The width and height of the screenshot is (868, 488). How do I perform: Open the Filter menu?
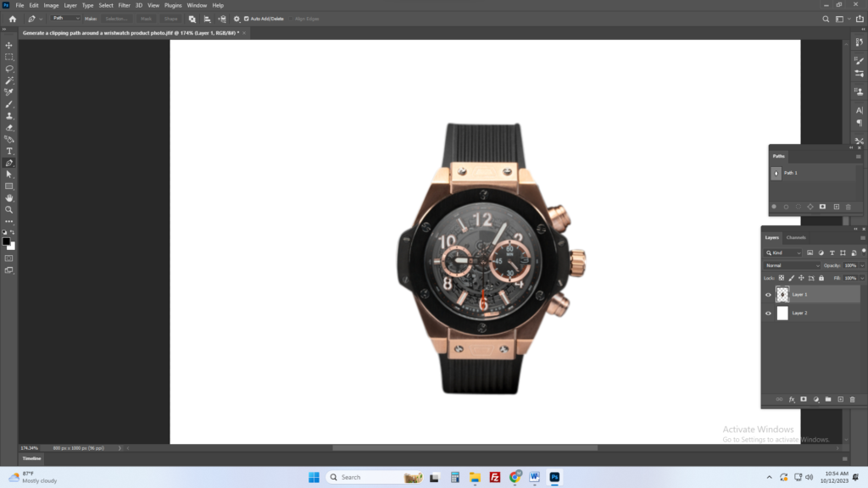point(124,5)
